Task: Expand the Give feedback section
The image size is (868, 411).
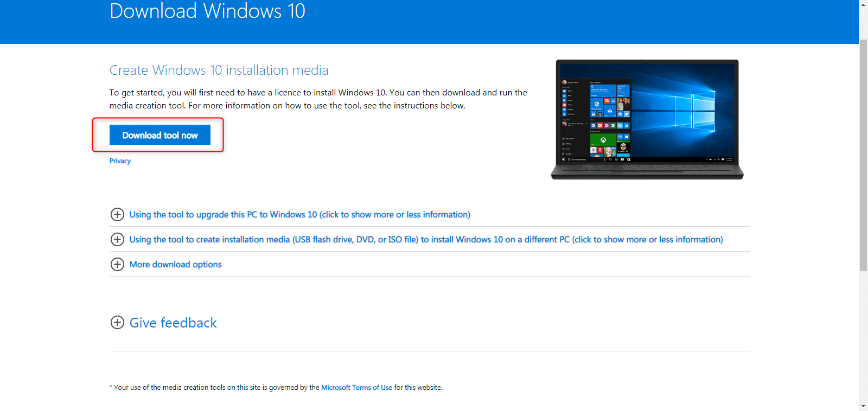Action: coord(173,323)
